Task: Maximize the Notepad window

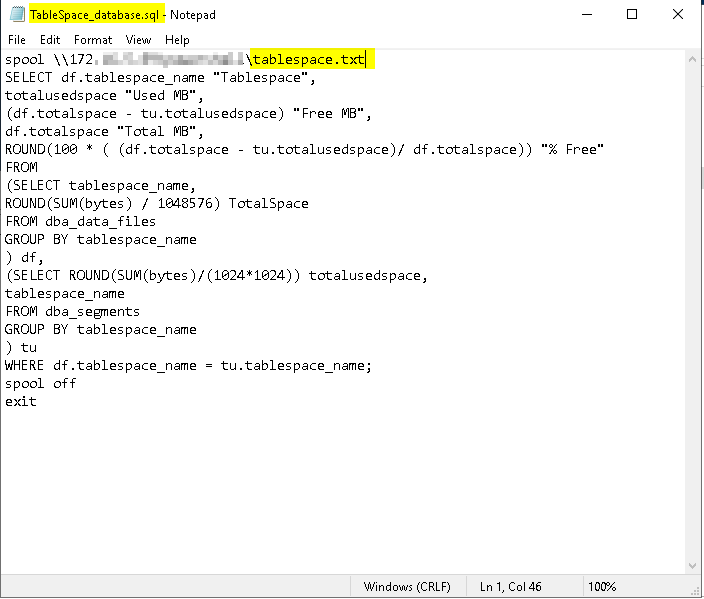Action: pyautogui.click(x=632, y=15)
